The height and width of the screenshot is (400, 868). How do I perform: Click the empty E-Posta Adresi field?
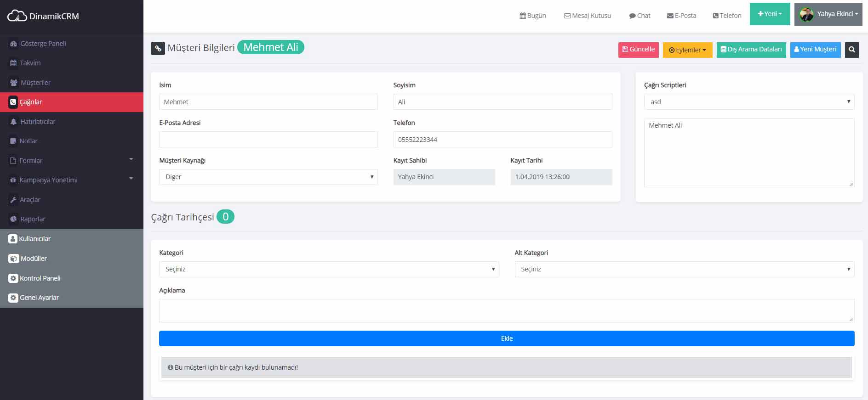pyautogui.click(x=268, y=140)
